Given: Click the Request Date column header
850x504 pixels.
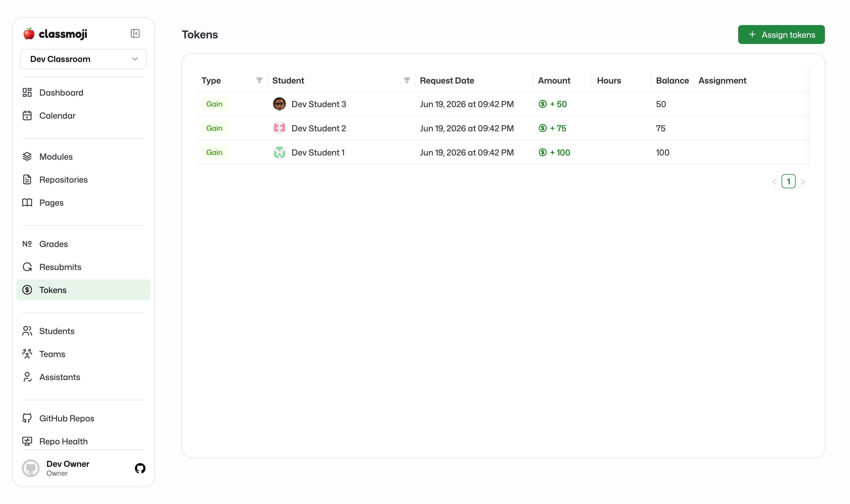Looking at the screenshot, I should pos(447,81).
